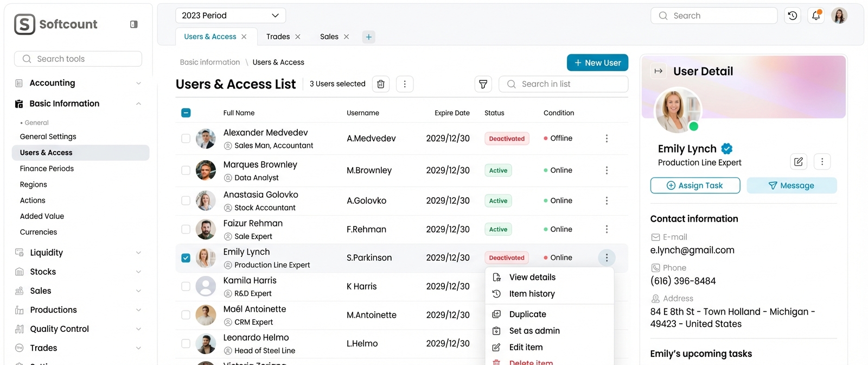868x365 pixels.
Task: Collapse the sidebar with the panel icon
Action: [x=134, y=24]
